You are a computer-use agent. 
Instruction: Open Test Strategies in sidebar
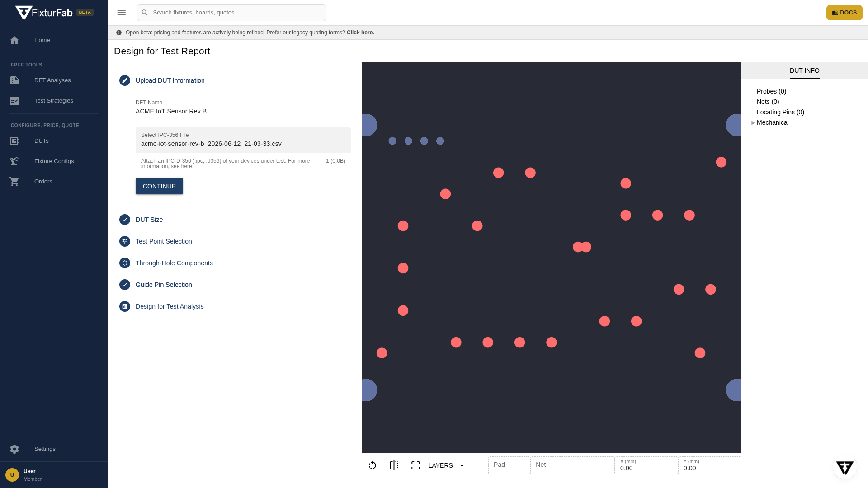(x=54, y=101)
